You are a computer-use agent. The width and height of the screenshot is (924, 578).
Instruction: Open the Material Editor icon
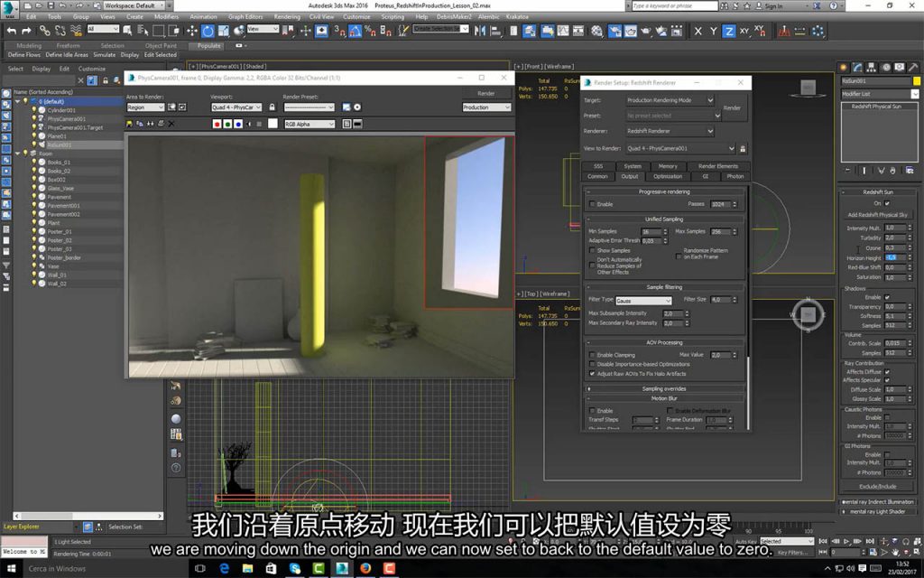pos(597,31)
